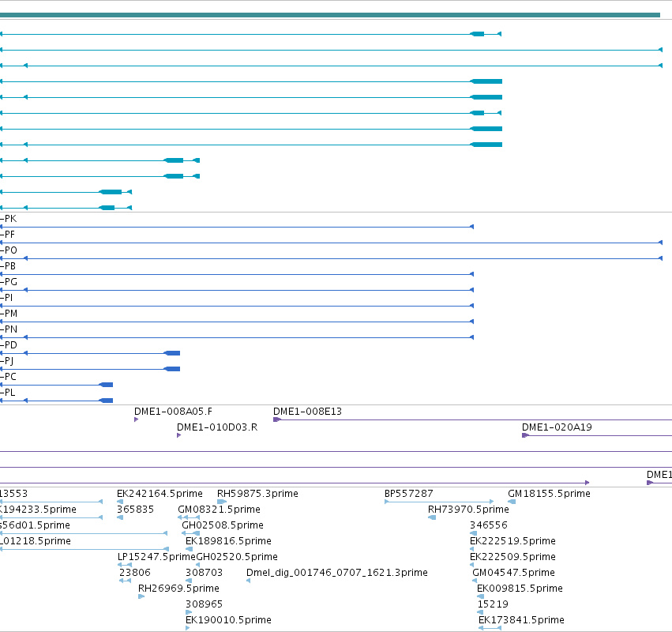The width and height of the screenshot is (672, 632).
Task: Select the -PL protein feature label
Action: [x=8, y=393]
